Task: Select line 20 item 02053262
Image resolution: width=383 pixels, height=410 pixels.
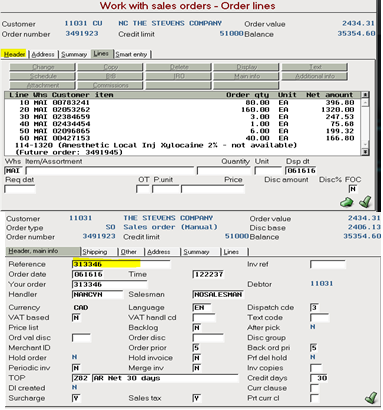Action: [x=183, y=110]
